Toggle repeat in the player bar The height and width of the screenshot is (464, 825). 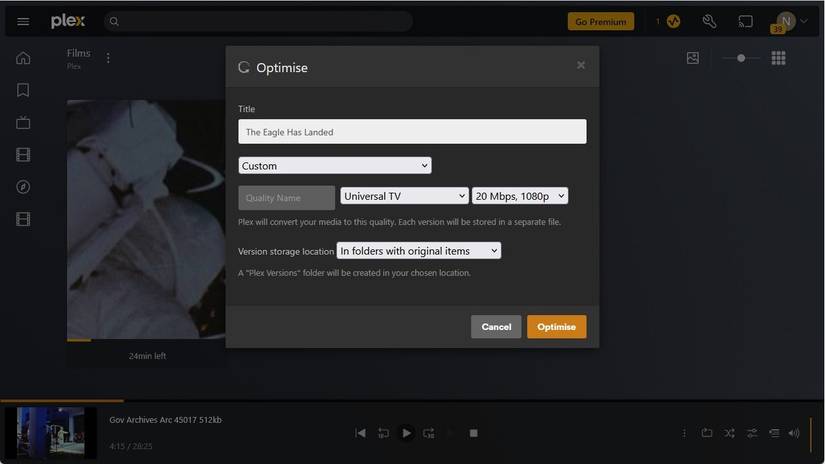tap(707, 433)
